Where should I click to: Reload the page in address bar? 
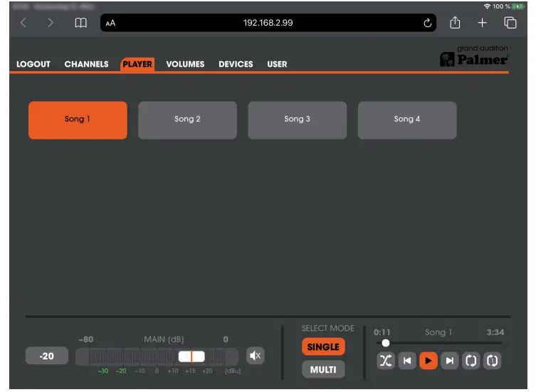point(428,23)
